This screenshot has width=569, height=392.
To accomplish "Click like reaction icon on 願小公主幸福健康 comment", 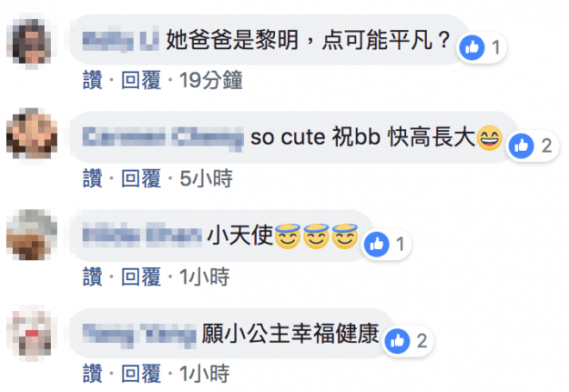I will click(397, 341).
